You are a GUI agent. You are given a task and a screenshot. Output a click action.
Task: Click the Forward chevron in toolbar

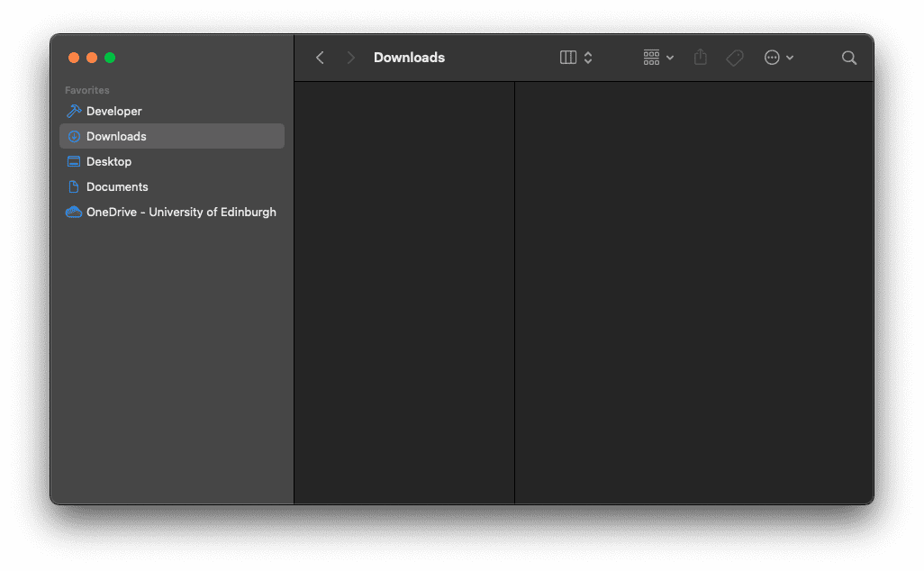coord(350,58)
